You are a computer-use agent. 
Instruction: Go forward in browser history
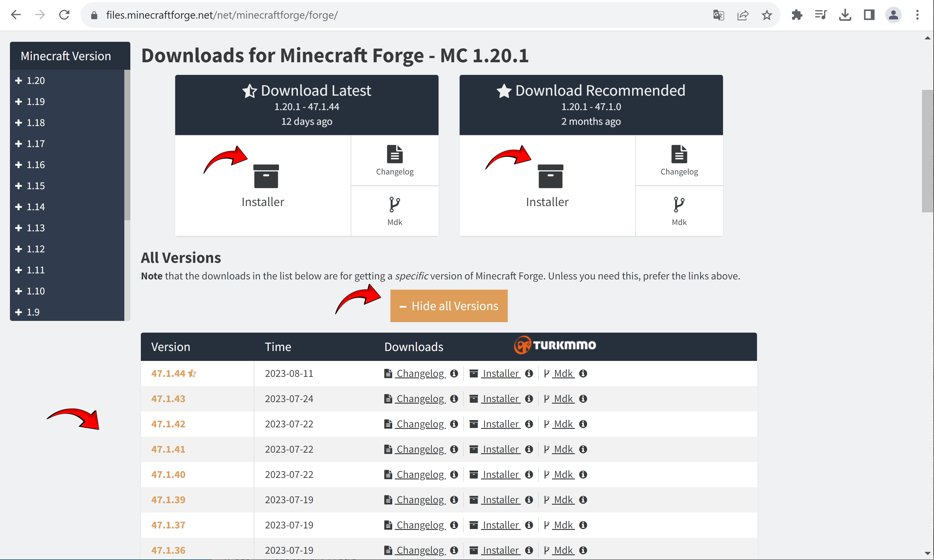point(40,15)
